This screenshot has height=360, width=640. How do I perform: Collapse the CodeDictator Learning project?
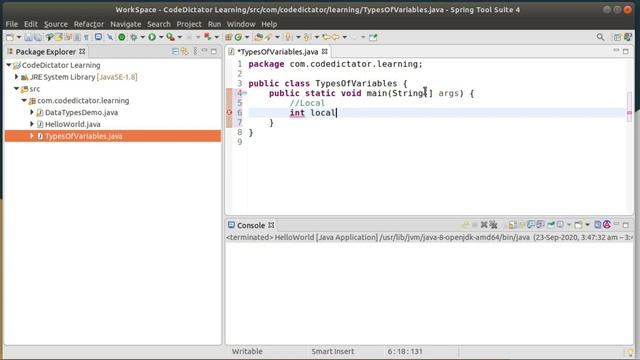pyautogui.click(x=9, y=65)
